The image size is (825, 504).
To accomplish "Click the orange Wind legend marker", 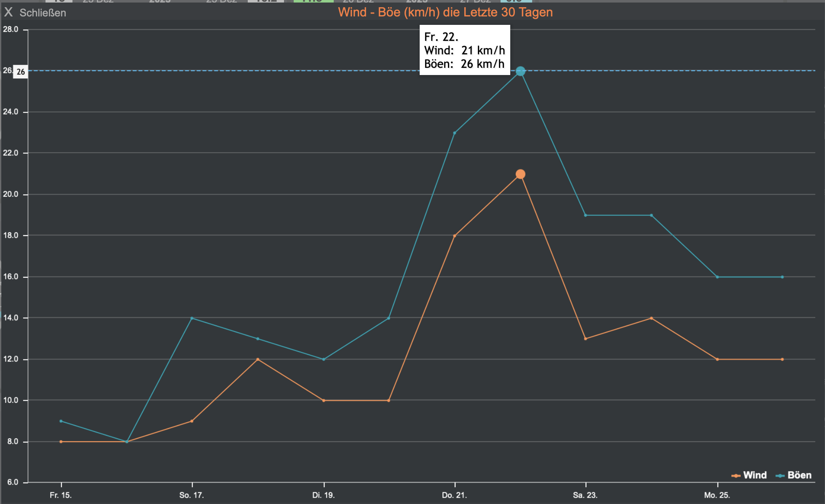I will (x=736, y=476).
